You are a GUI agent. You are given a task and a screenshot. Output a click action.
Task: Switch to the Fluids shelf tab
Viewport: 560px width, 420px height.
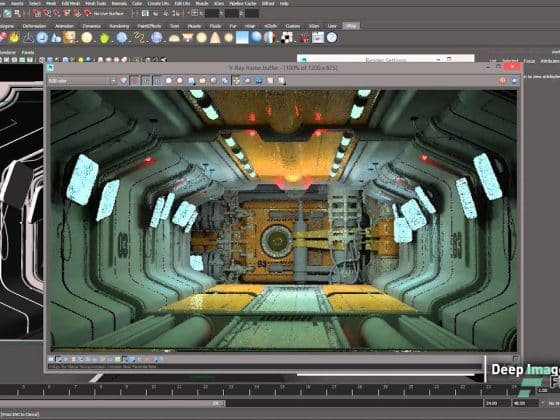pos(215,26)
